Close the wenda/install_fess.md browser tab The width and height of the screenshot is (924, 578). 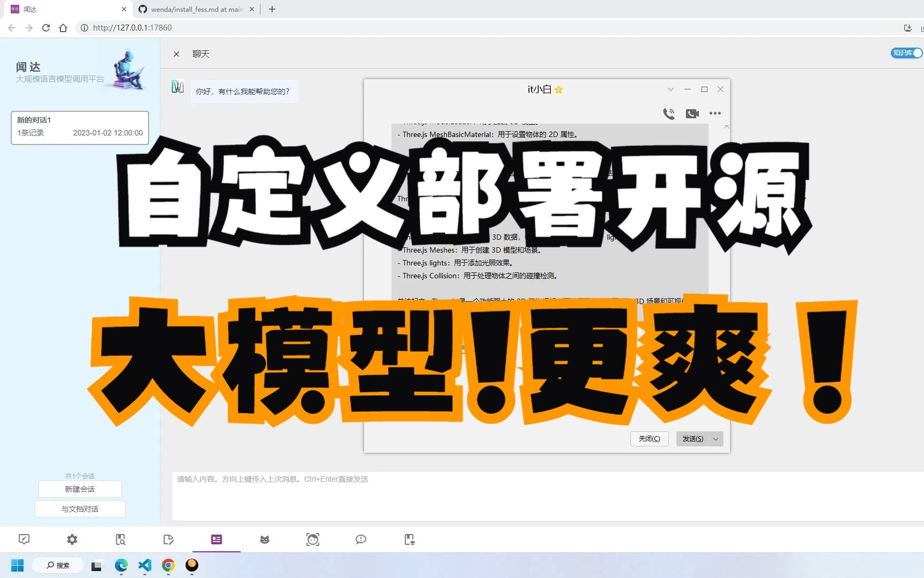252,9
